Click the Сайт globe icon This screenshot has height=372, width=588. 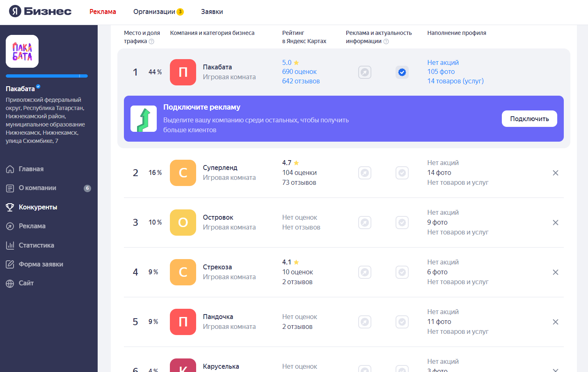[x=10, y=283]
